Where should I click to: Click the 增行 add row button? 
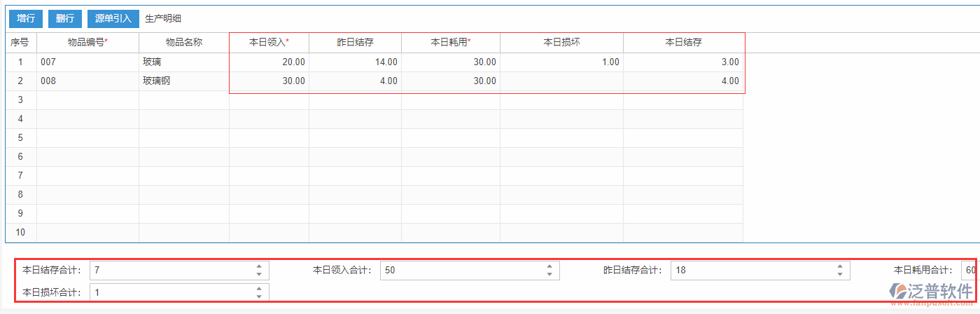coord(26,18)
